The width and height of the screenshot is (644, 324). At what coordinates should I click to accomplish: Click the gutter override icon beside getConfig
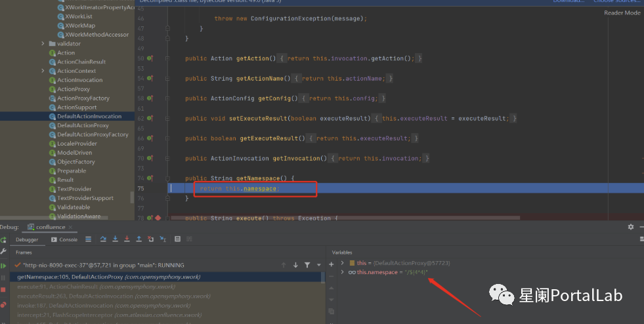(x=150, y=98)
